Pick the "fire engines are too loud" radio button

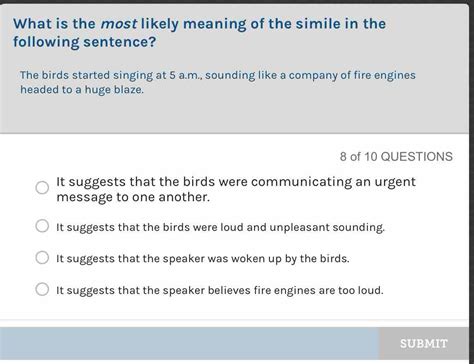click(x=42, y=289)
